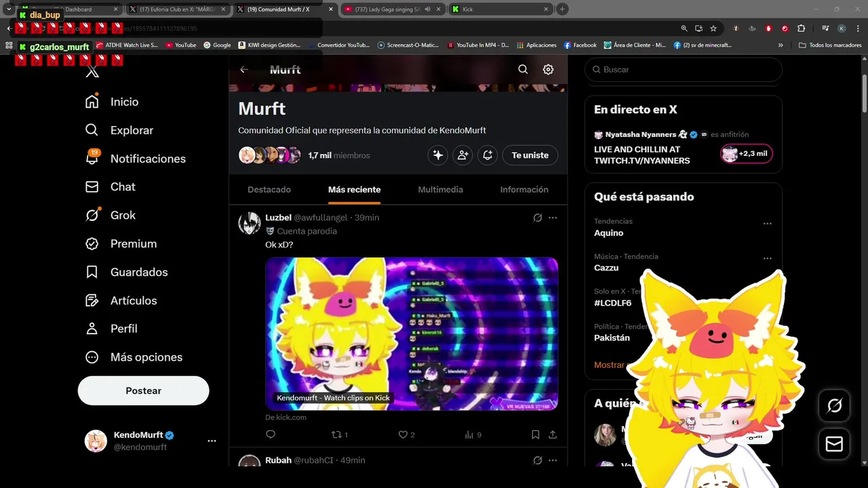
Task: Click zoom magnifier in address bar
Action: pos(684,28)
